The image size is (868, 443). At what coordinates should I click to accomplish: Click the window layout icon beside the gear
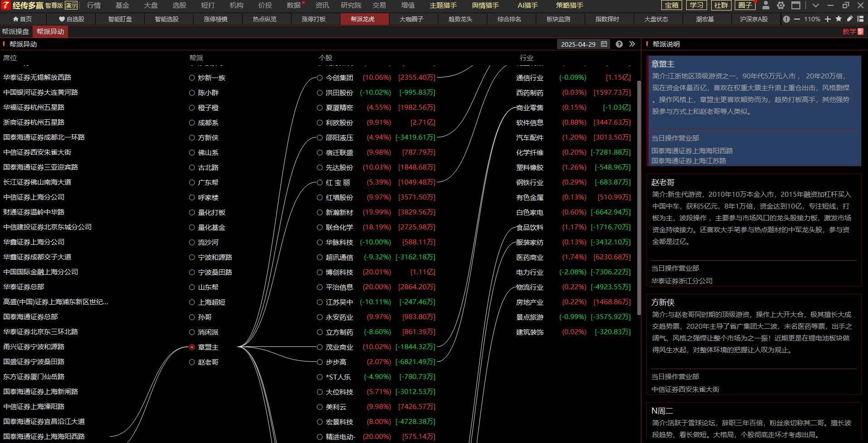(x=795, y=5)
